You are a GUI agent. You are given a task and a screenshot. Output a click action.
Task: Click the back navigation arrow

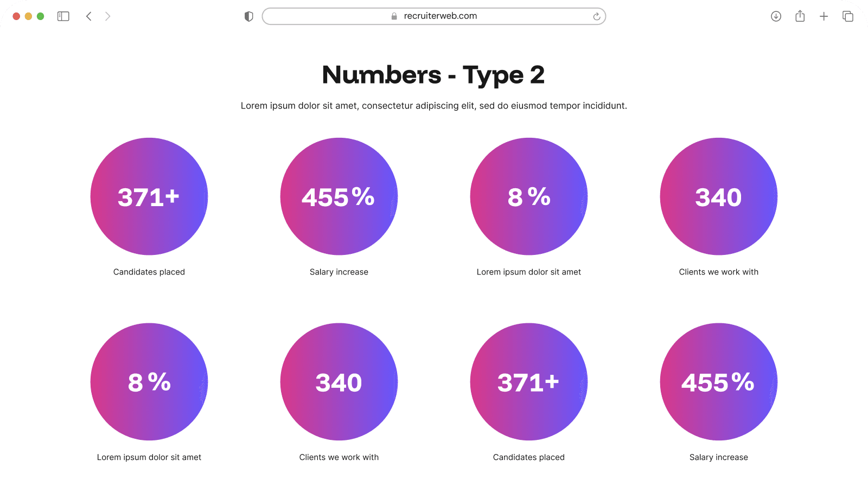pos(88,16)
